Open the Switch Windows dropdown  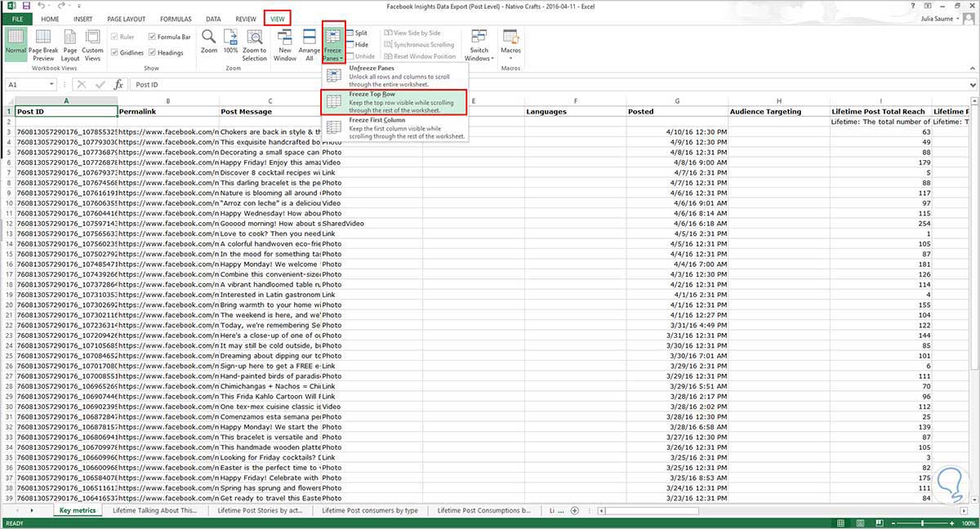point(479,45)
